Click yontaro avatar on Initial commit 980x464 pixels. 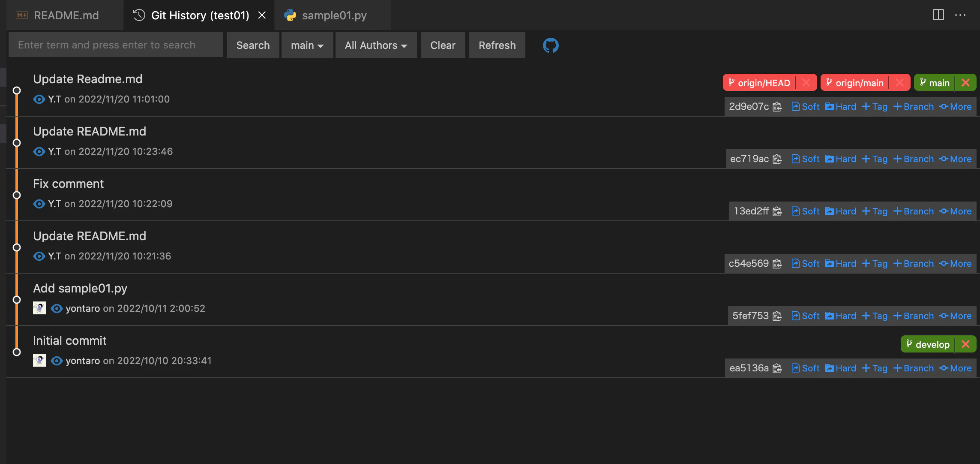pos(39,360)
